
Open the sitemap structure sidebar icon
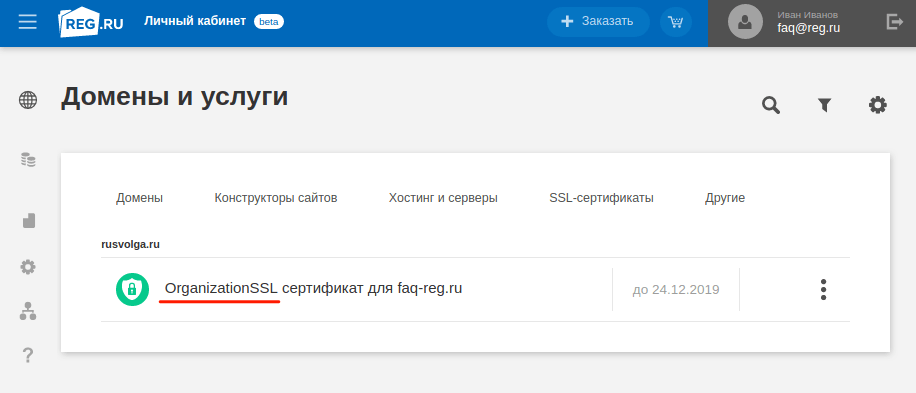coord(28,312)
